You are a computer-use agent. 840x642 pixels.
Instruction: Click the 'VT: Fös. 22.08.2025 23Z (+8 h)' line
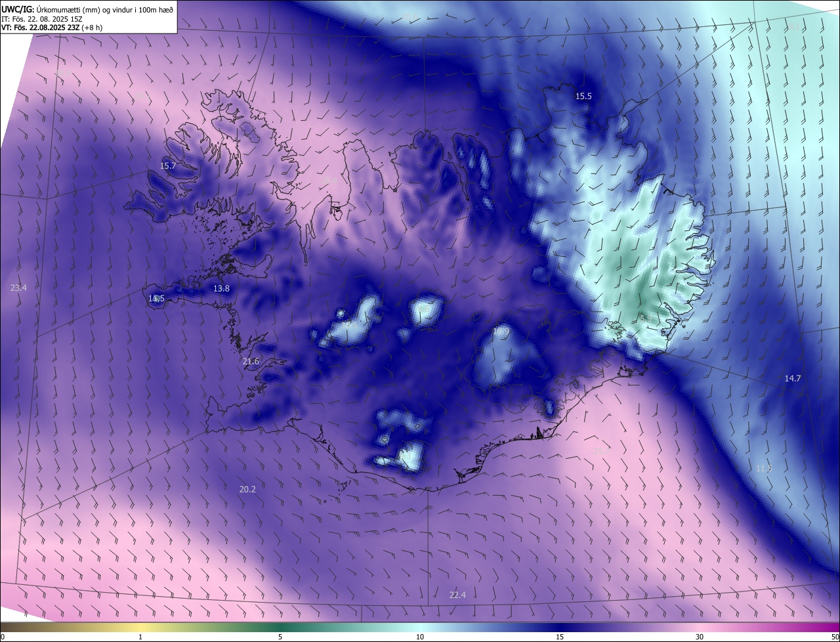(52, 28)
